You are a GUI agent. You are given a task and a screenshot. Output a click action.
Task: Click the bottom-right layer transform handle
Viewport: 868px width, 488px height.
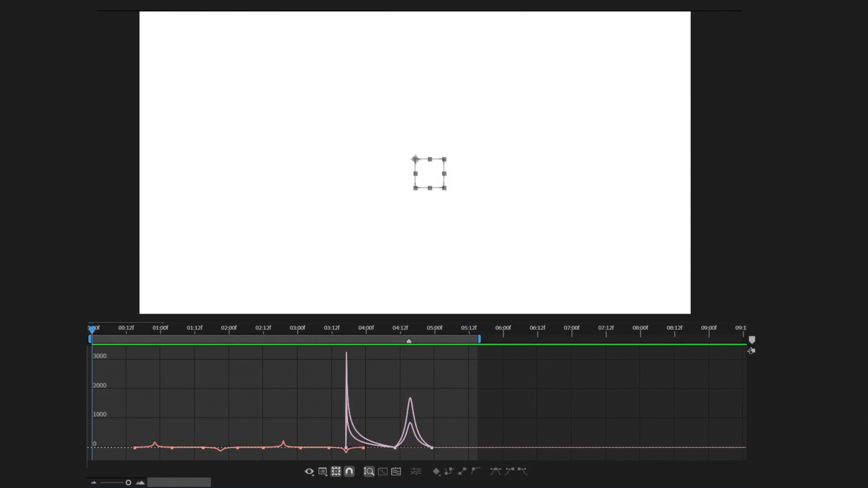click(x=444, y=188)
